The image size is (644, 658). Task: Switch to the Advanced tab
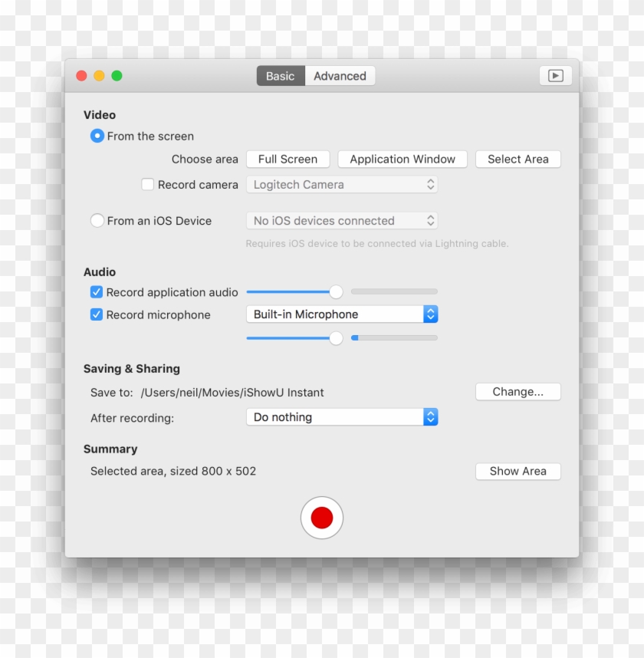point(340,75)
